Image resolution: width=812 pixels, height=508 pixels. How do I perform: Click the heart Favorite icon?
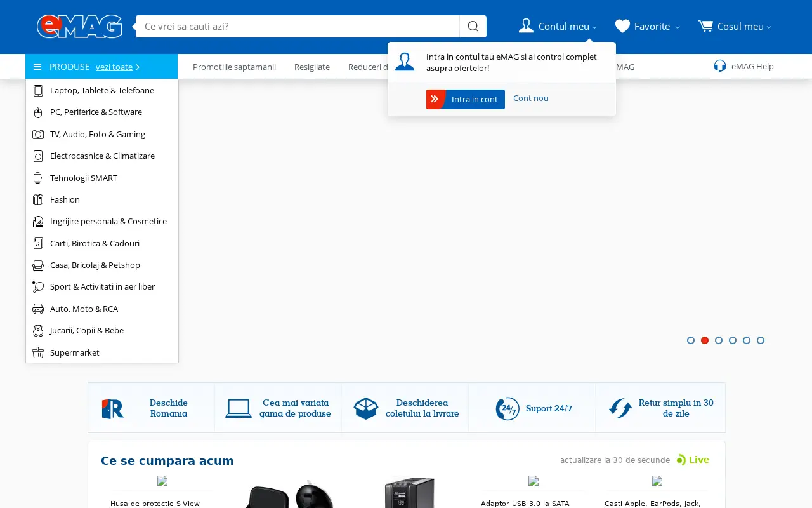coord(622,26)
